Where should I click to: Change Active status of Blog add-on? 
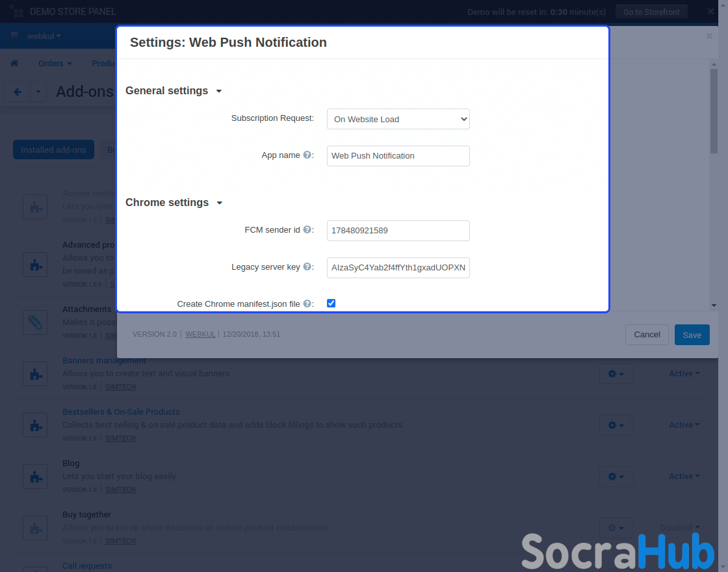pos(684,476)
